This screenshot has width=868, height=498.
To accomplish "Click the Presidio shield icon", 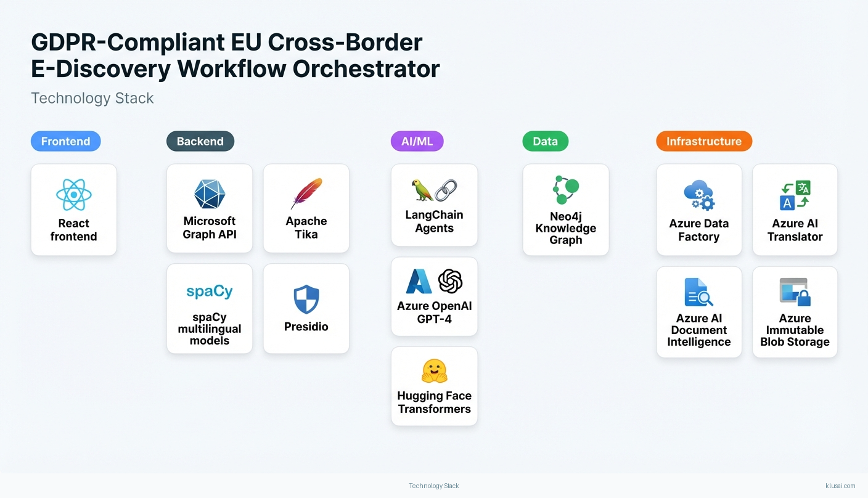I will [306, 300].
